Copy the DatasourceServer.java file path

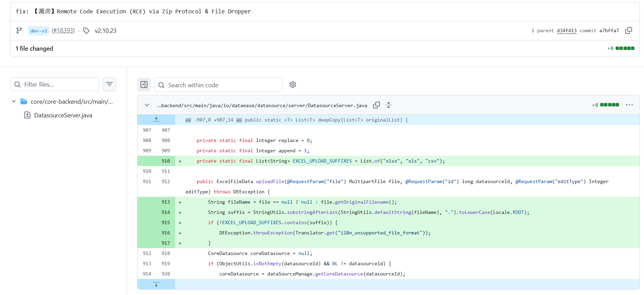point(377,105)
